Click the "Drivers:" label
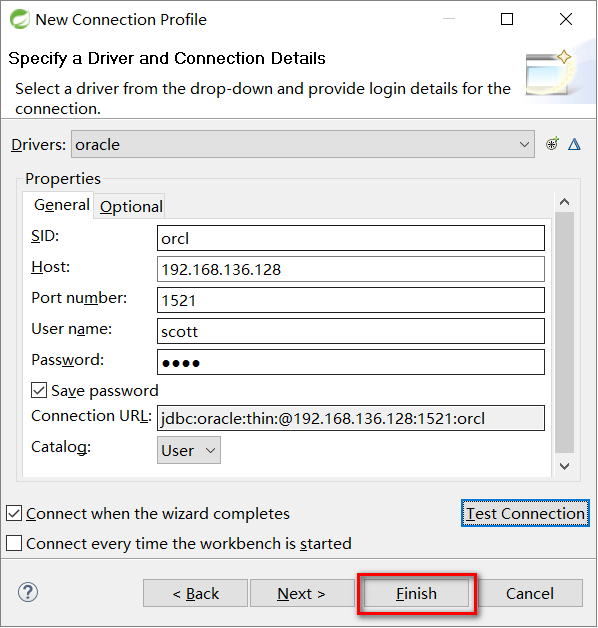598x628 pixels. pyautogui.click(x=38, y=145)
